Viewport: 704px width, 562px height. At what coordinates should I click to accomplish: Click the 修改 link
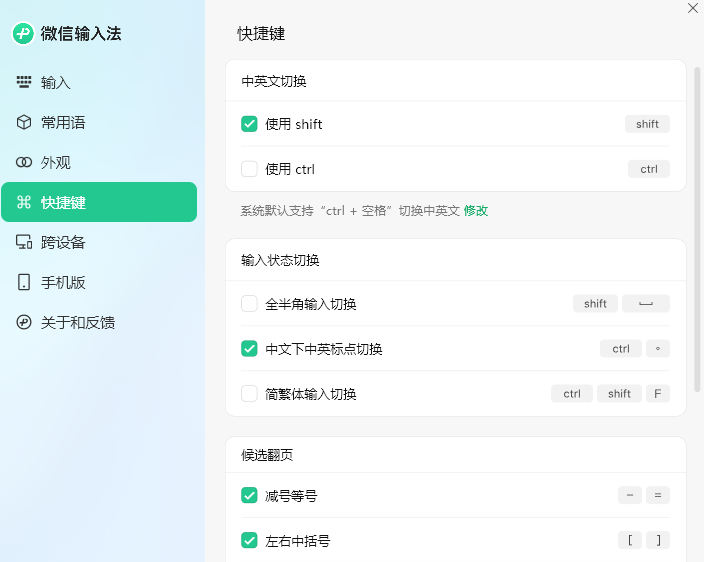click(476, 211)
